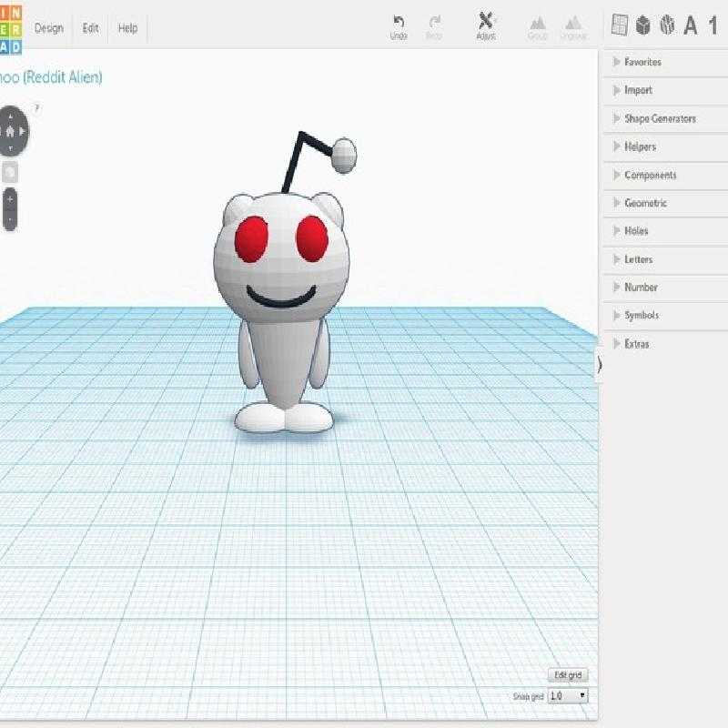Expand the Import section
Screen dimensions: 728x728
[666, 90]
